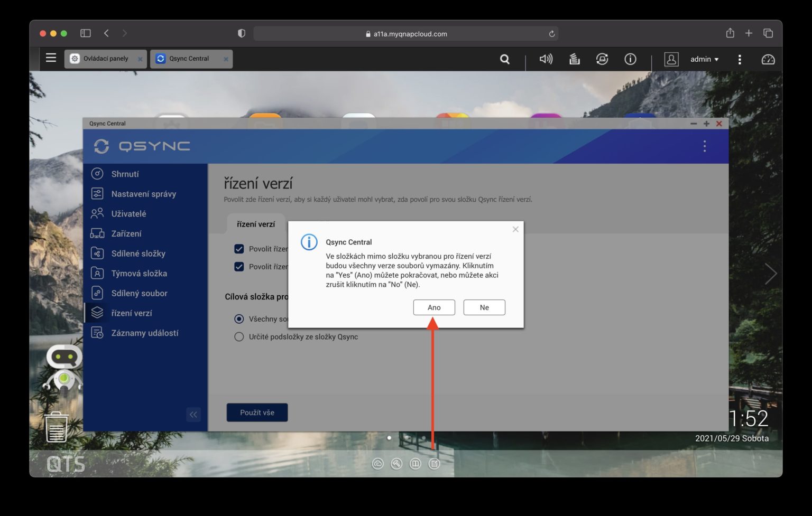Collapse the Qsync sidebar with double-chevron
Screen dimensions: 812x516
[x=193, y=415]
